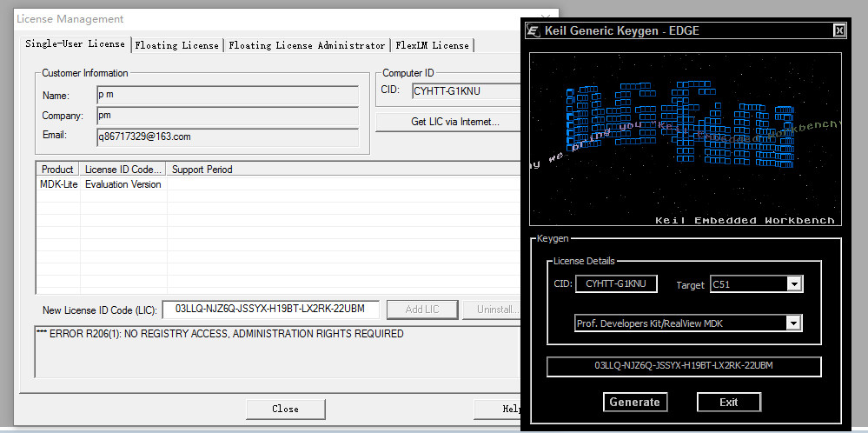Screen dimensions: 868x433
Task: Expand the Prof. Developers Kit/RealView MDK dropdown
Action: click(794, 323)
